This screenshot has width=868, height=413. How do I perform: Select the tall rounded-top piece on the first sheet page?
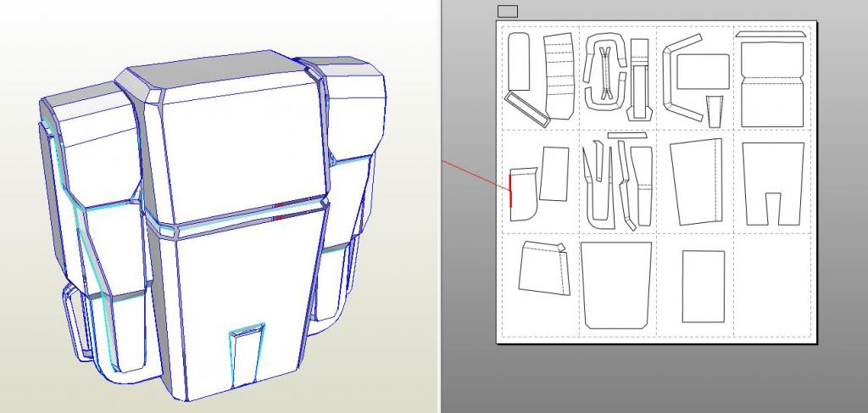tap(519, 61)
